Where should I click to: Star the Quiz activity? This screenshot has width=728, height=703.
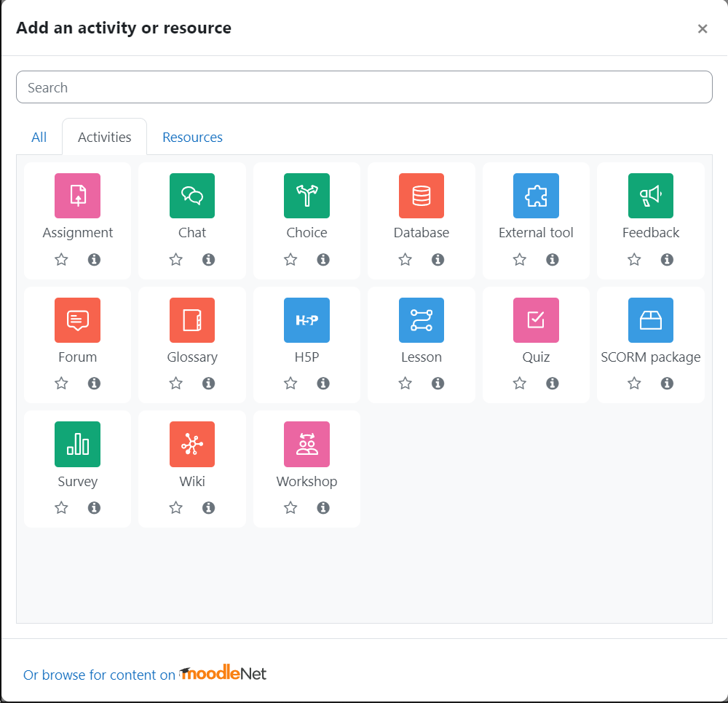520,383
